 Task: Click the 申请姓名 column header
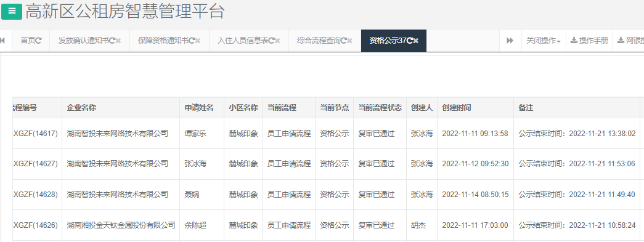tap(199, 108)
